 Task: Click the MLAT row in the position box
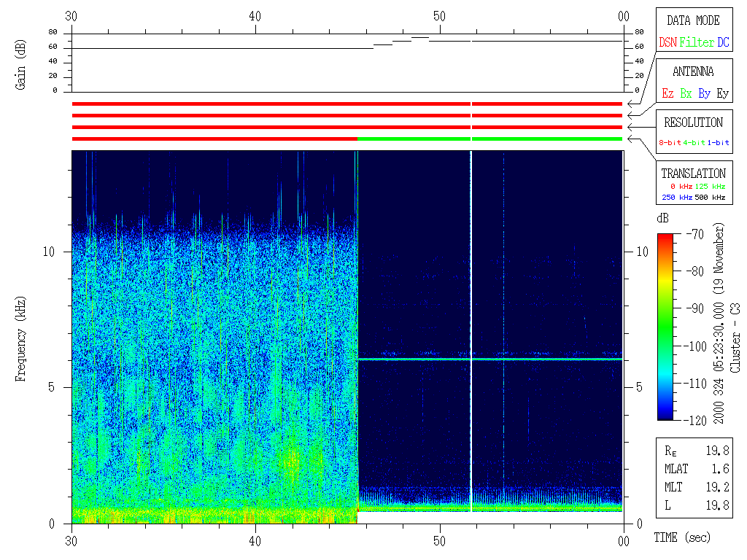693,468
